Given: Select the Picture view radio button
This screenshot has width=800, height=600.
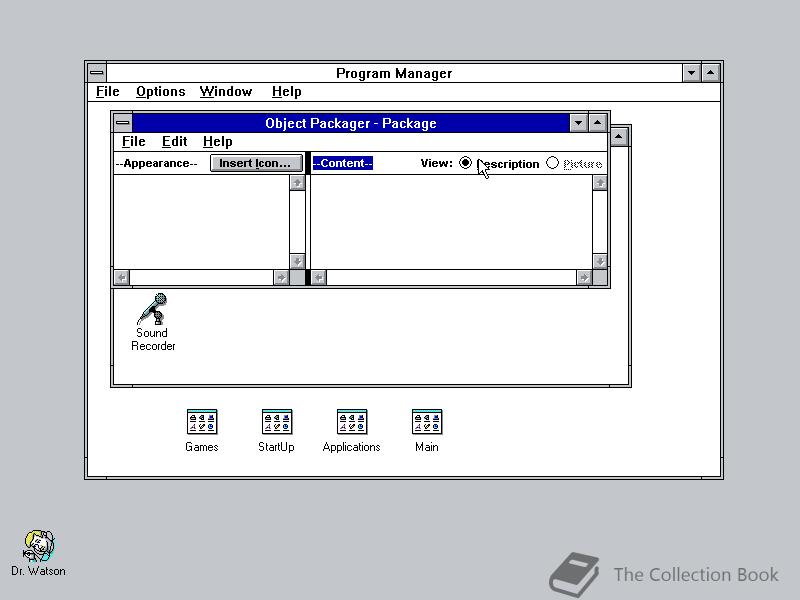Looking at the screenshot, I should click(553, 163).
